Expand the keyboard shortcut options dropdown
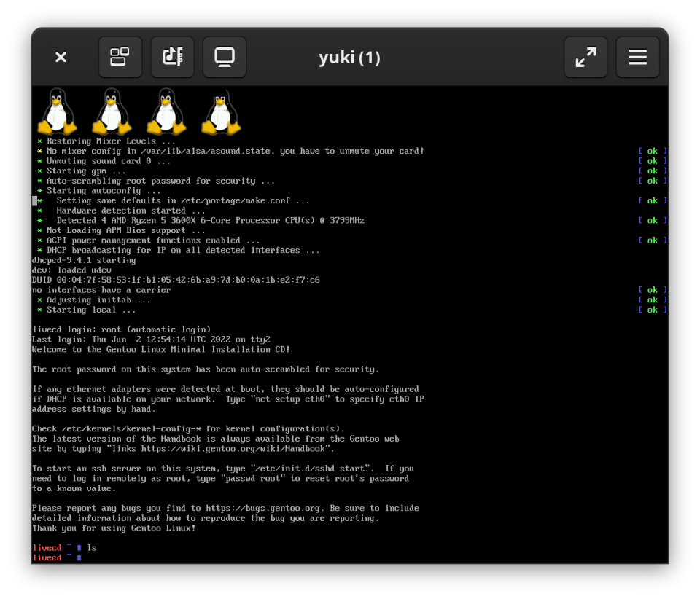 (x=172, y=57)
